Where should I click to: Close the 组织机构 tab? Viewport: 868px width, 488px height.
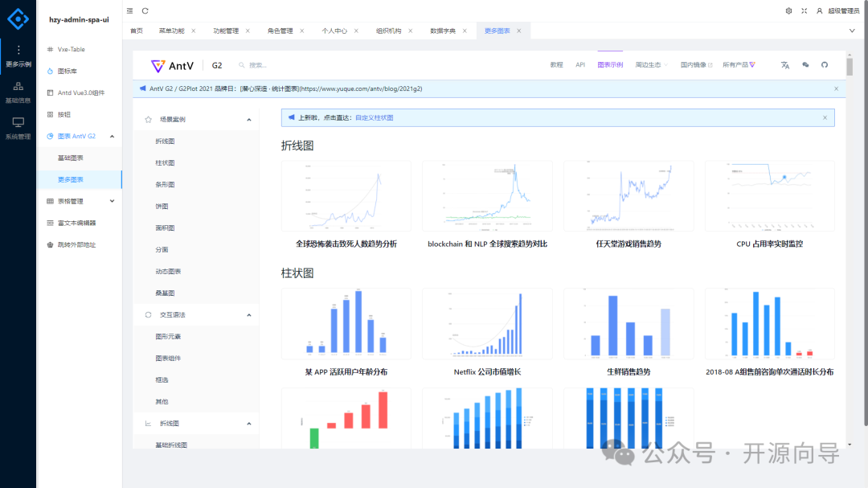click(x=410, y=31)
